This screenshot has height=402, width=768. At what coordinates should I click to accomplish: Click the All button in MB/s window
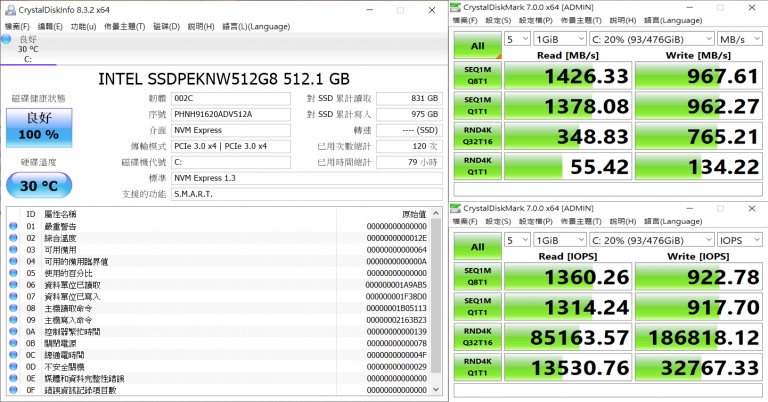(x=478, y=46)
